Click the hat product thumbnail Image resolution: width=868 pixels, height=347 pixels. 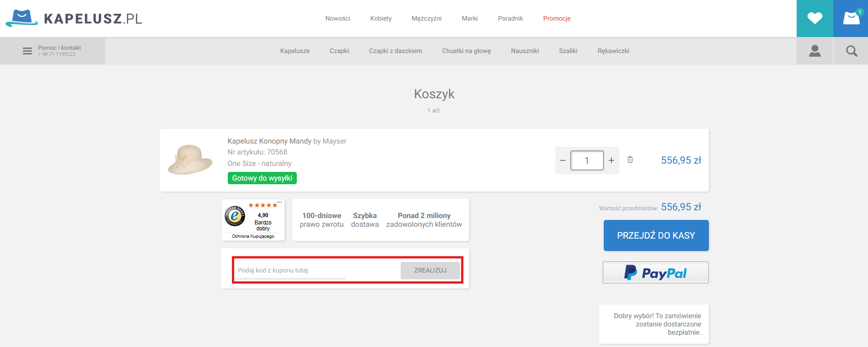[x=190, y=160]
